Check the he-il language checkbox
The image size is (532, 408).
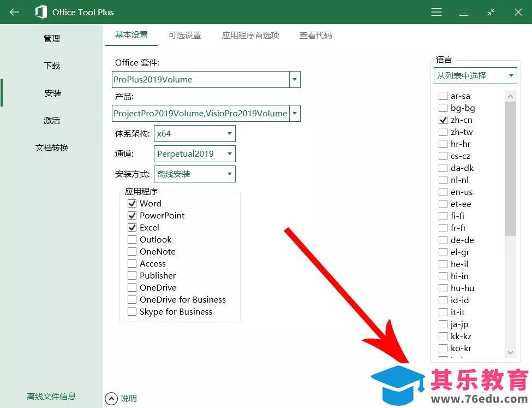pyautogui.click(x=443, y=264)
